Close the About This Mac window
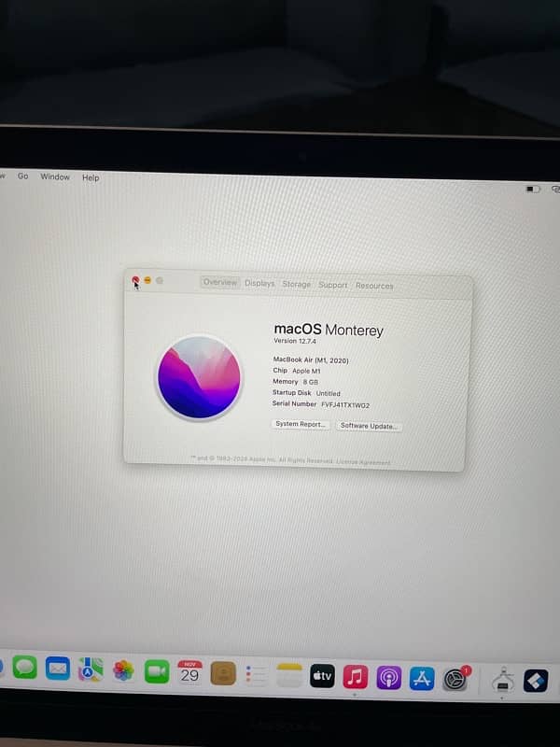The image size is (560, 747). pos(135,280)
